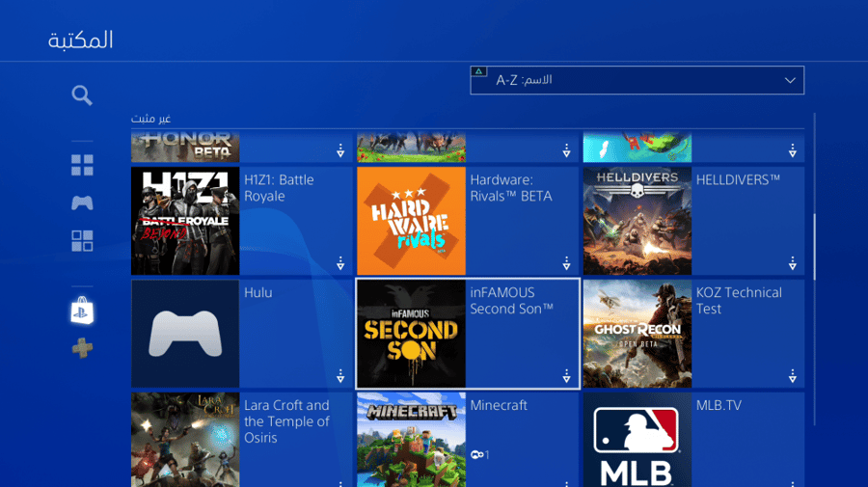
Task: Click download arrow on Honor Beta tile
Action: pyautogui.click(x=340, y=150)
